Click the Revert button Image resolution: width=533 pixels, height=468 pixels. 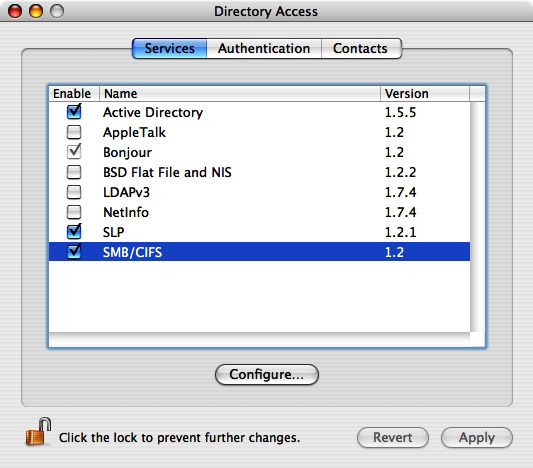point(393,437)
